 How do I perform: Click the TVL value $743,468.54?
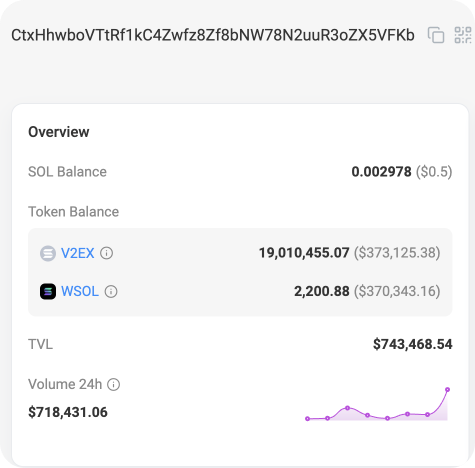[413, 344]
